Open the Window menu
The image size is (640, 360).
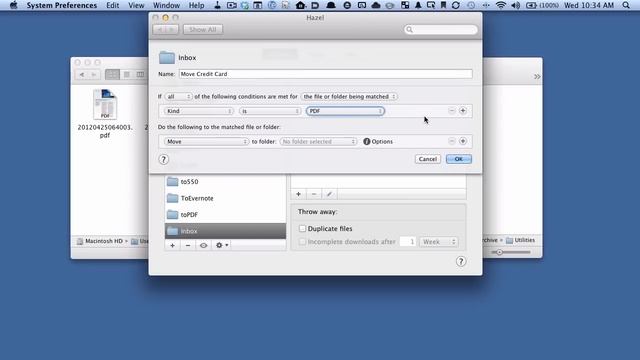click(x=166, y=5)
